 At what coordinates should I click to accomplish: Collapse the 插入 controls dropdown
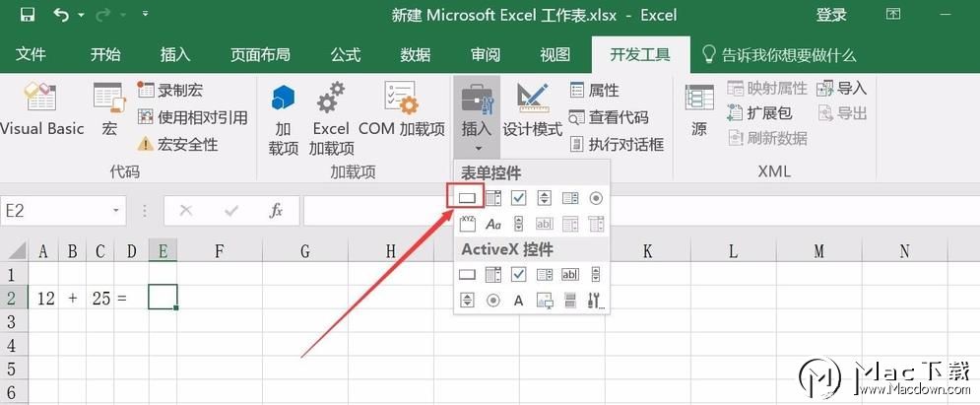pyautogui.click(x=477, y=117)
